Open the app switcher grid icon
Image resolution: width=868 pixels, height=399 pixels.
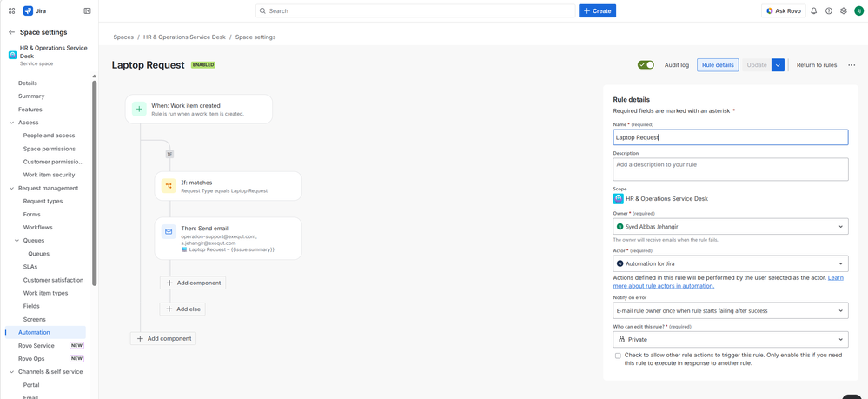click(x=11, y=10)
